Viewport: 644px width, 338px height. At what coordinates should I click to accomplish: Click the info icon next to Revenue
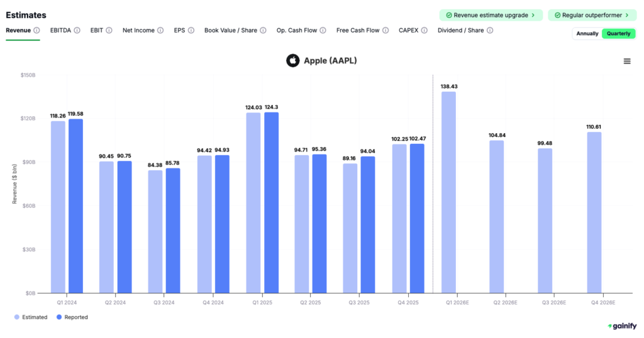pyautogui.click(x=36, y=30)
